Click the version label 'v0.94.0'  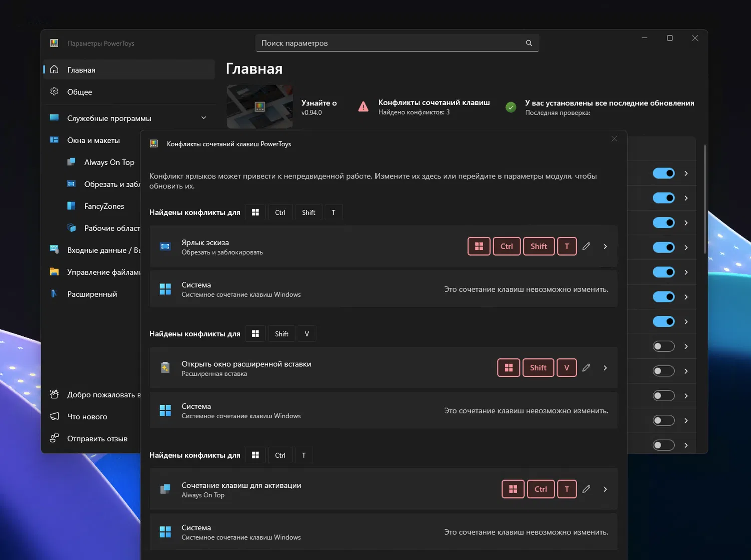point(312,113)
